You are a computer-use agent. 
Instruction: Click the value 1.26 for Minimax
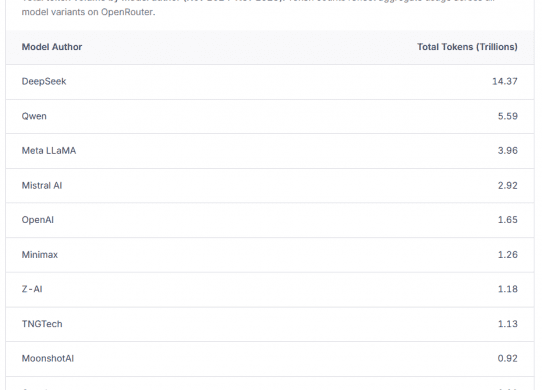(x=507, y=255)
